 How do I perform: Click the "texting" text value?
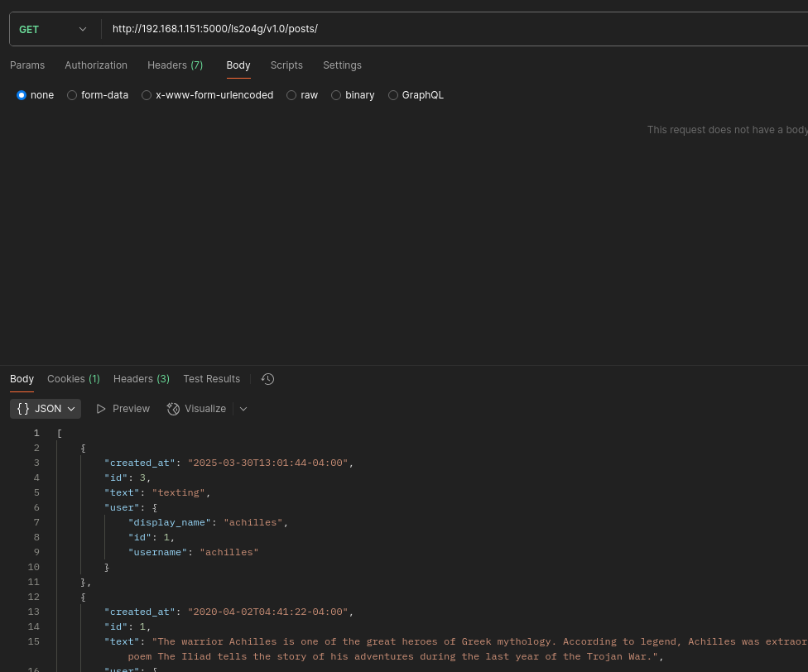pyautogui.click(x=179, y=492)
